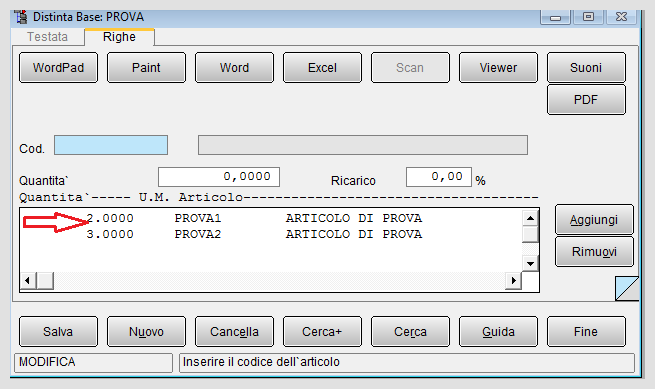Close the Distinta Base window
The height and width of the screenshot is (389, 655).
pyautogui.click(x=621, y=18)
